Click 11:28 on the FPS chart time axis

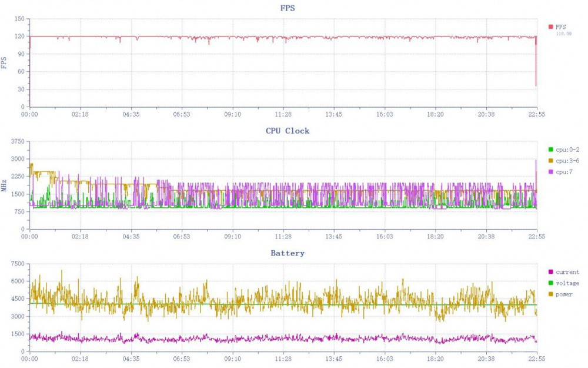[283, 114]
